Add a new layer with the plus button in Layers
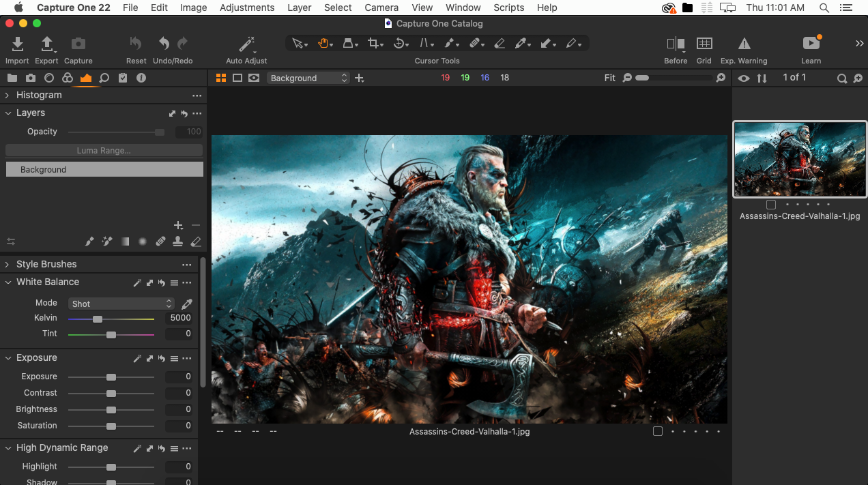 [178, 225]
